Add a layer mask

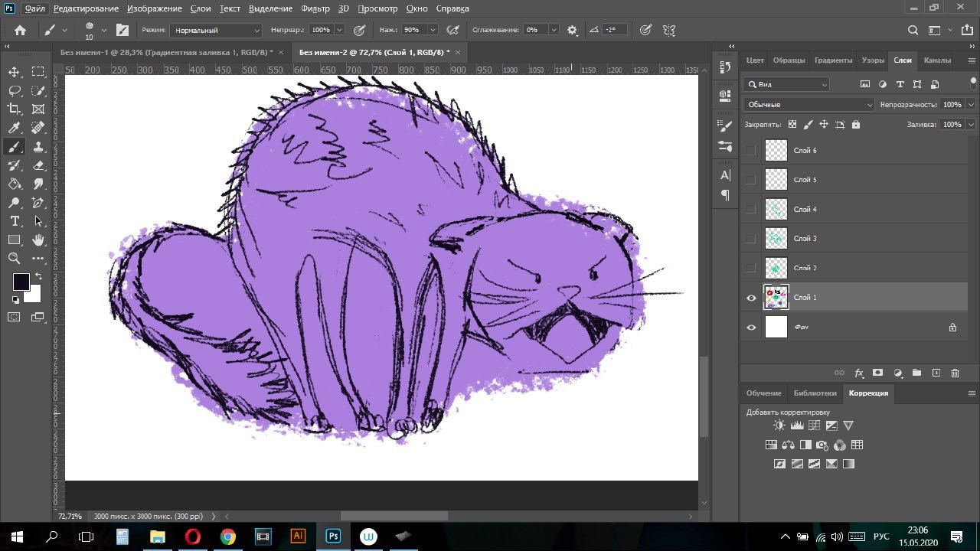(877, 373)
